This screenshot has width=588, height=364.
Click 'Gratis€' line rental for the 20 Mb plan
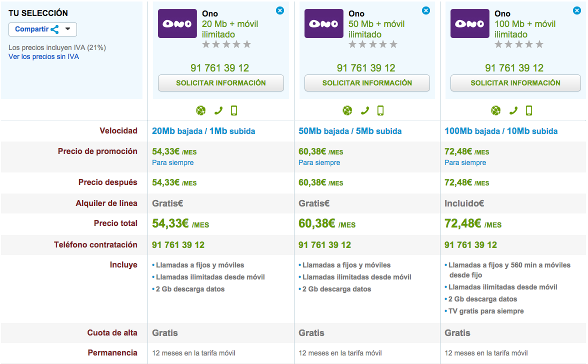(x=167, y=203)
